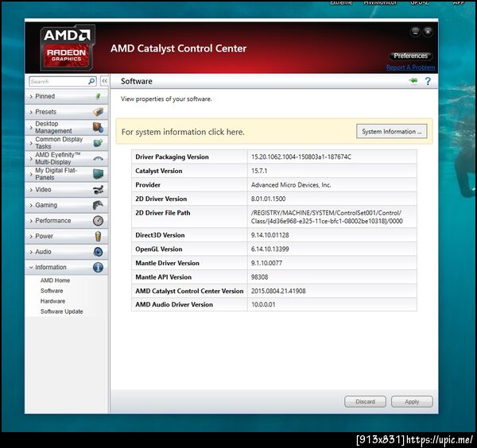
Task: Expand the Video section
Action: (x=66, y=190)
